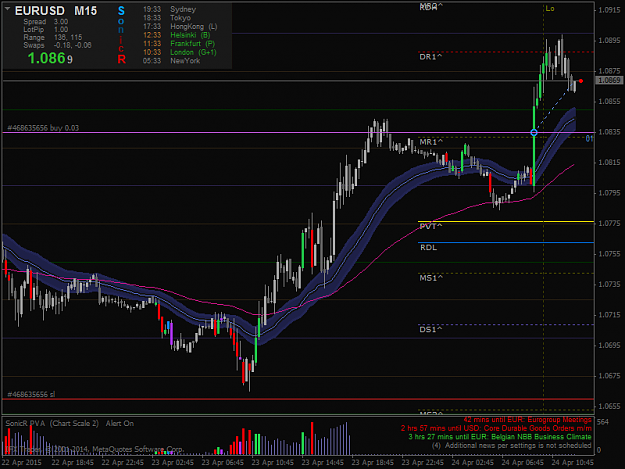Image resolution: width=625 pixels, height=469 pixels.
Task: Click the Spread 3.00 readout
Action: [x=45, y=22]
